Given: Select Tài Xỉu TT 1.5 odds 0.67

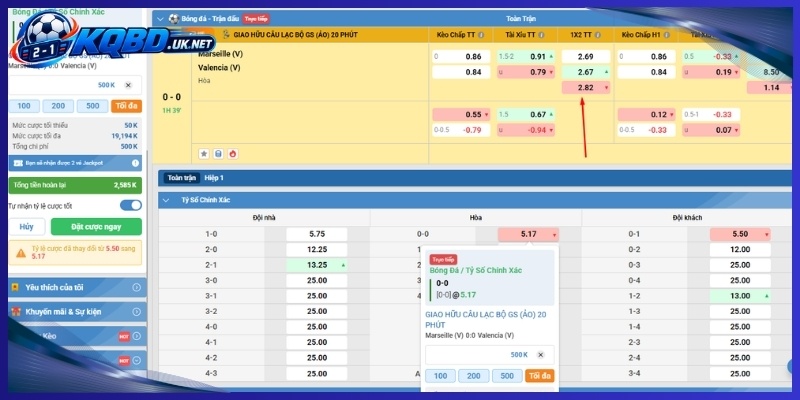Looking at the screenshot, I should tap(526, 115).
